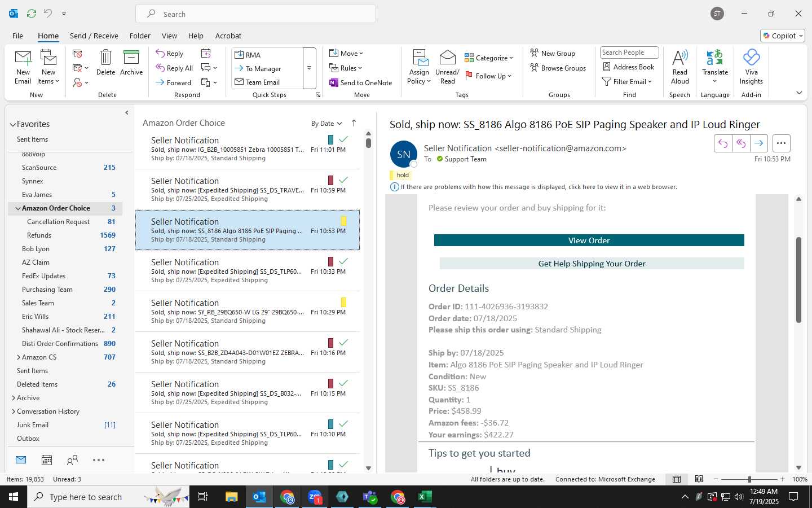This screenshot has width=812, height=508.
Task: Expand the Amazon CS folder
Action: click(19, 357)
